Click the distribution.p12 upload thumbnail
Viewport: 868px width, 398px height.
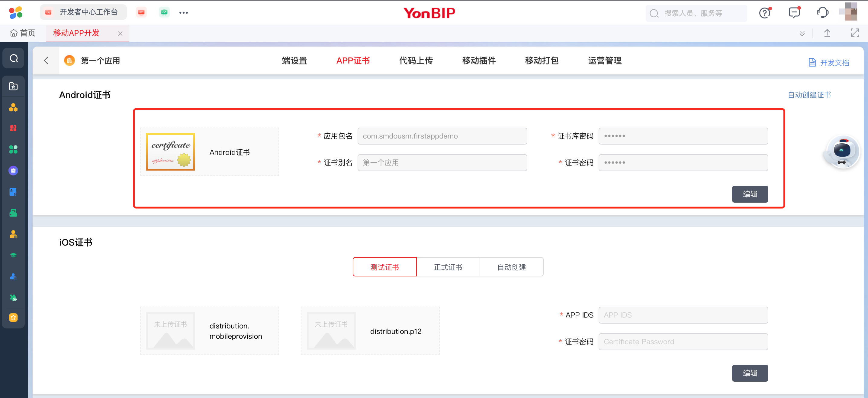(x=331, y=331)
